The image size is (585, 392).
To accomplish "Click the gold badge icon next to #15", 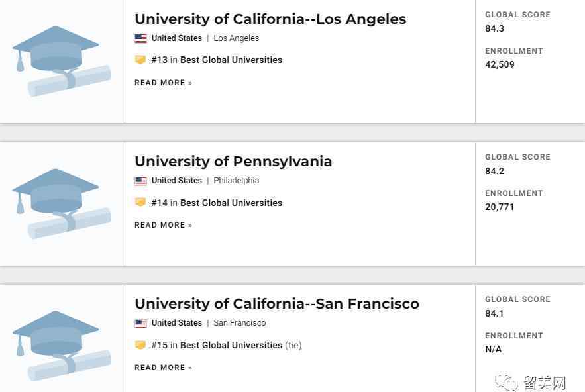I will 140,345.
